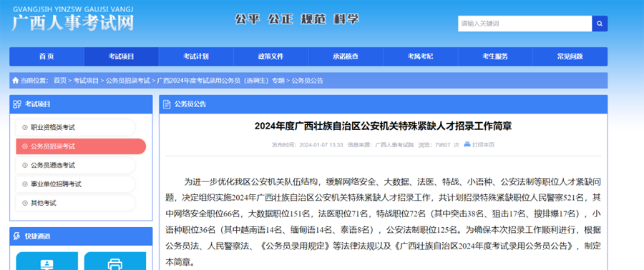
Task: Click the 快捷通道 panel heading
Action: point(37,236)
